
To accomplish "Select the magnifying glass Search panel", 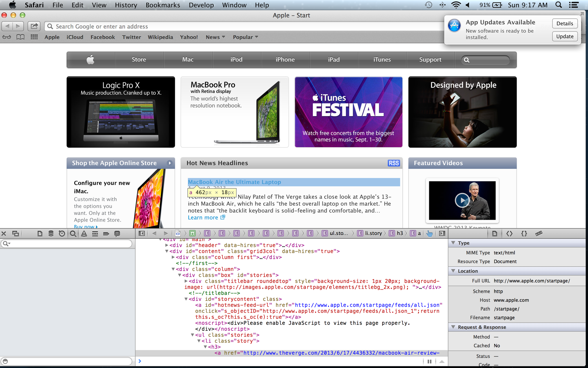I will pos(73,234).
